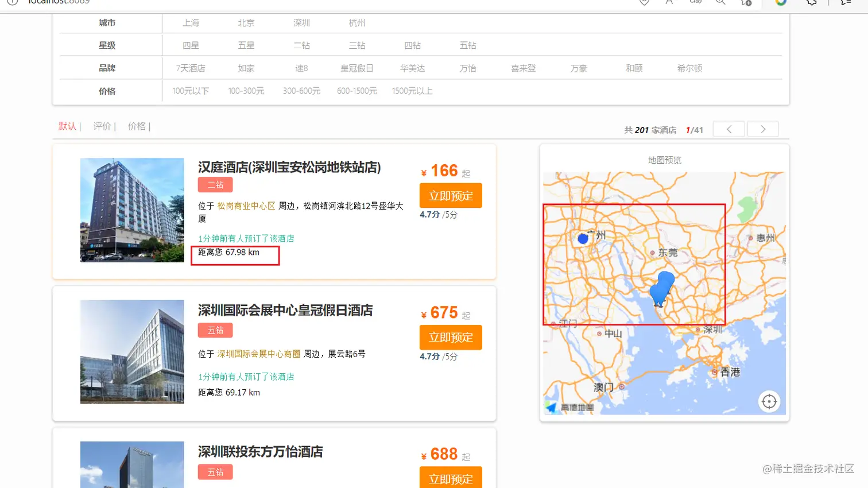Click distance text 距离您 69.17 km
This screenshot has width=868, height=488.
point(229,393)
